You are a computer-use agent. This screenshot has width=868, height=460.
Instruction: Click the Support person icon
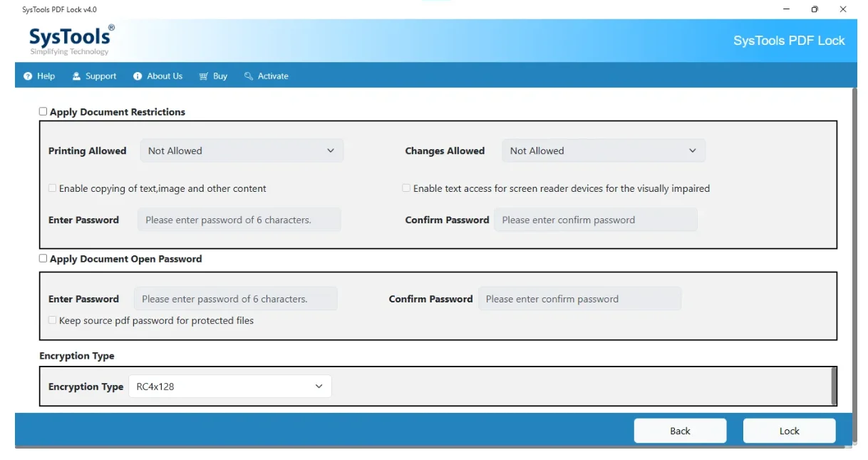(76, 76)
